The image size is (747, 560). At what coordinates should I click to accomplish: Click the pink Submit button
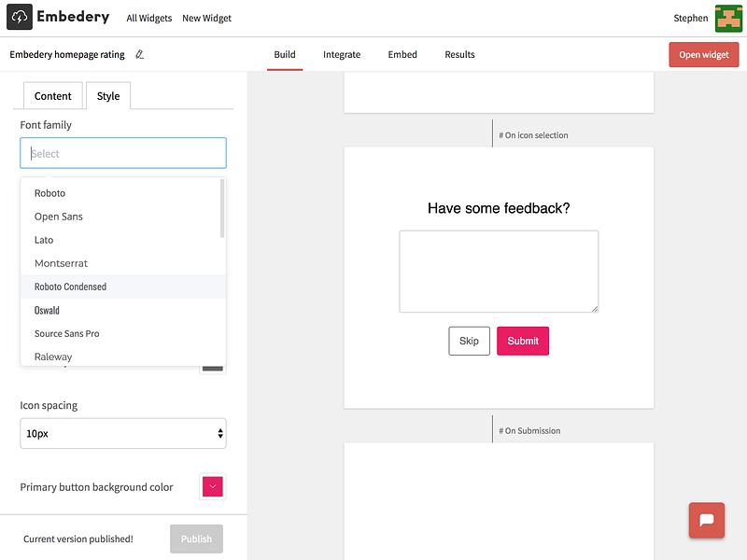coord(523,341)
